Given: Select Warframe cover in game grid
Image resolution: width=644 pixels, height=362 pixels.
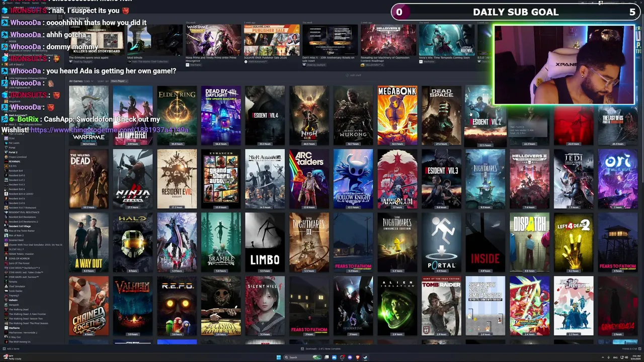Looking at the screenshot, I should (89, 116).
